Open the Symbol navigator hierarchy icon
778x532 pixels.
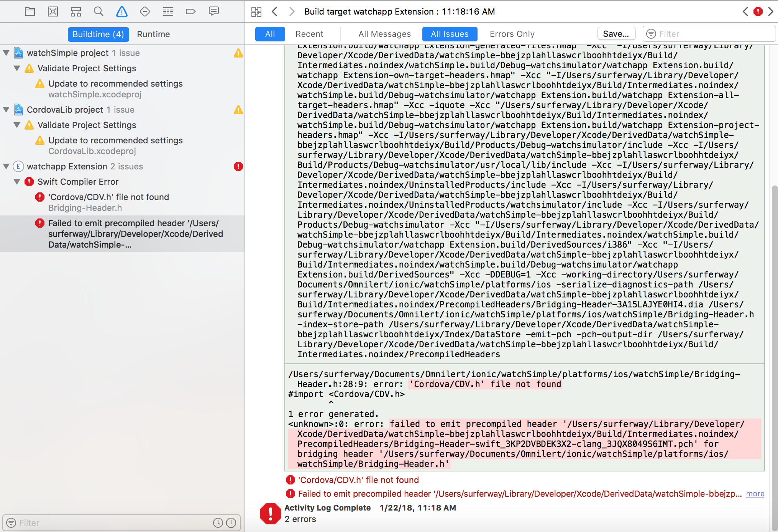tap(76, 11)
